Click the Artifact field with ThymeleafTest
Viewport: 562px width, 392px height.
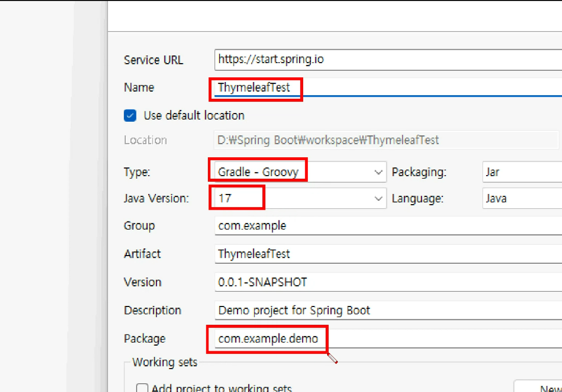388,254
